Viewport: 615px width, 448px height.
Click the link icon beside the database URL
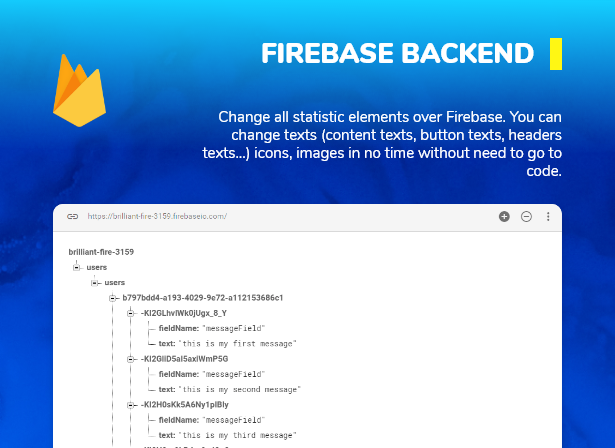(x=73, y=217)
